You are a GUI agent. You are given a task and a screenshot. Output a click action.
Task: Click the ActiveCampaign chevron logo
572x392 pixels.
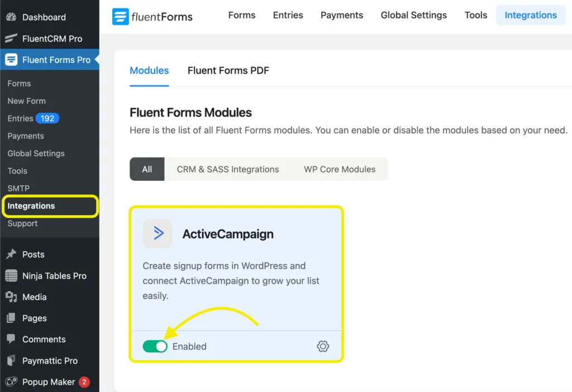pos(158,233)
